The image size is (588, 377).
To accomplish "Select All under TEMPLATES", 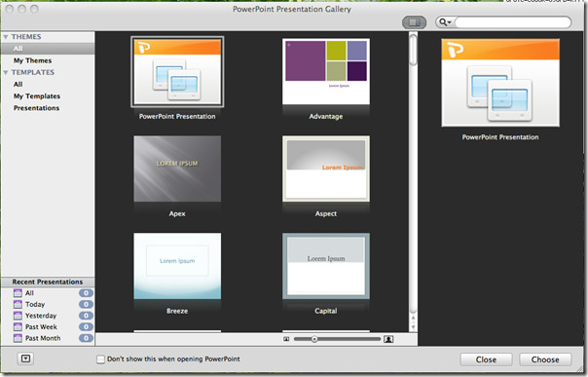I will [x=18, y=84].
